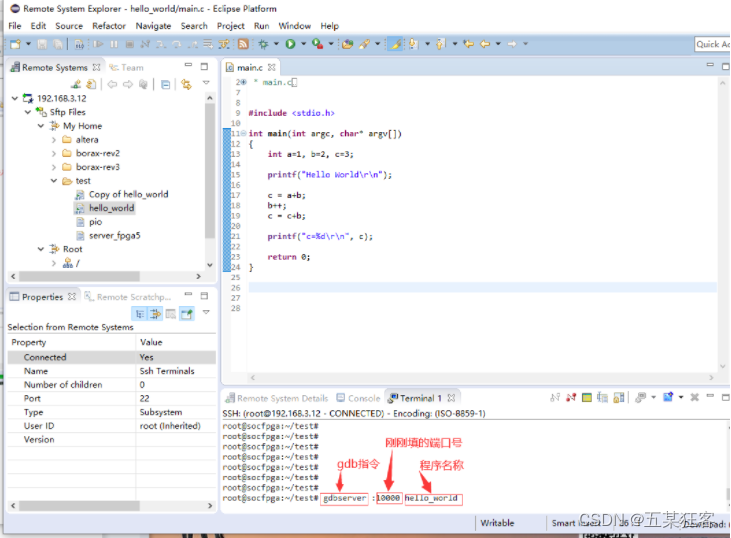Click the Back navigation arrow in main toolbar
The image size is (731, 538).
tap(485, 44)
